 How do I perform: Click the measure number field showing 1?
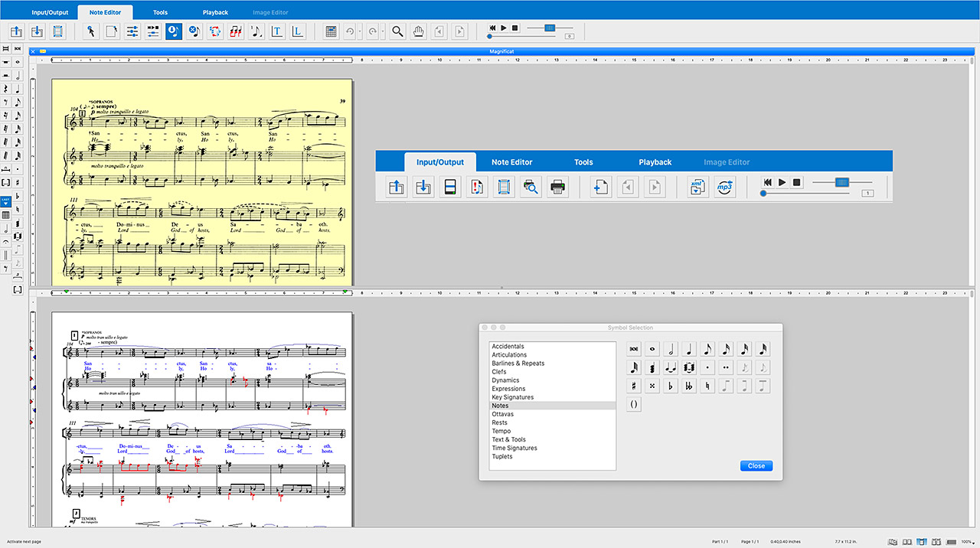point(867,194)
